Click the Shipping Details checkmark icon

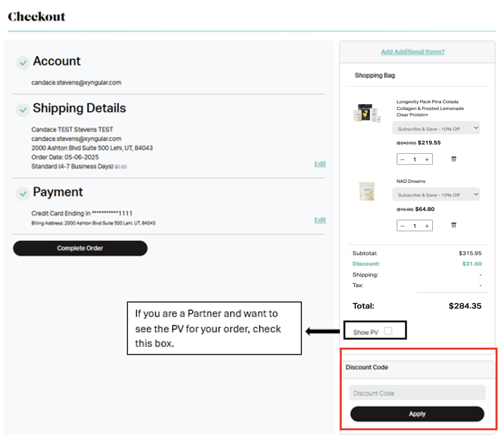(x=23, y=110)
